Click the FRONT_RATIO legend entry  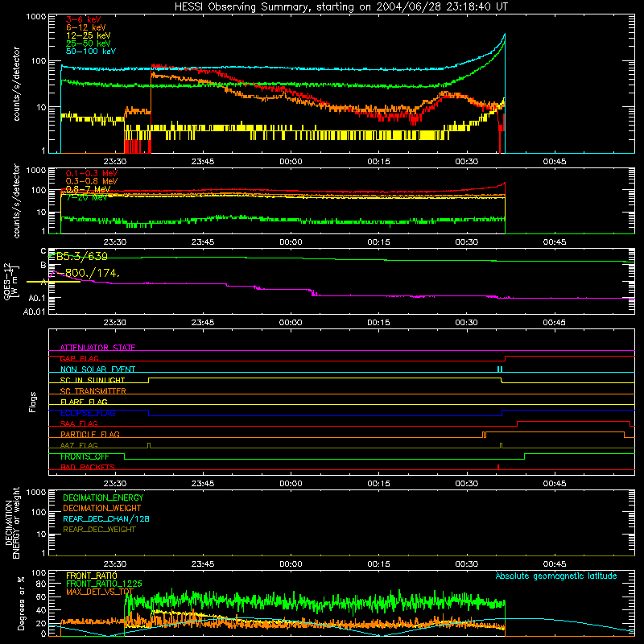coord(92,576)
